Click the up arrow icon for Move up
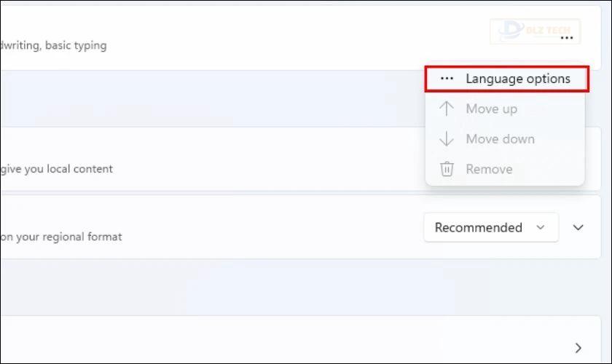Image resolution: width=612 pixels, height=364 pixels. [x=447, y=108]
